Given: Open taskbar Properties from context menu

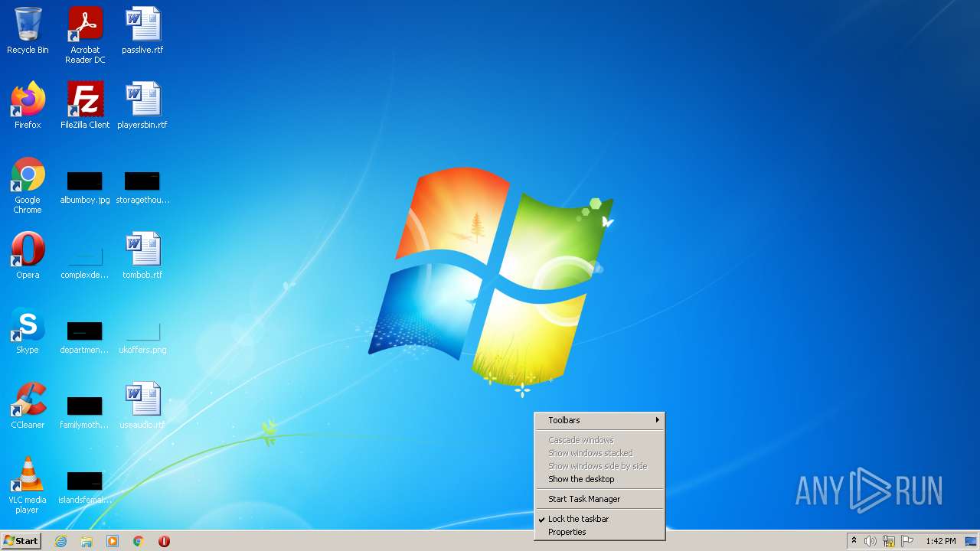Looking at the screenshot, I should click(599, 532).
